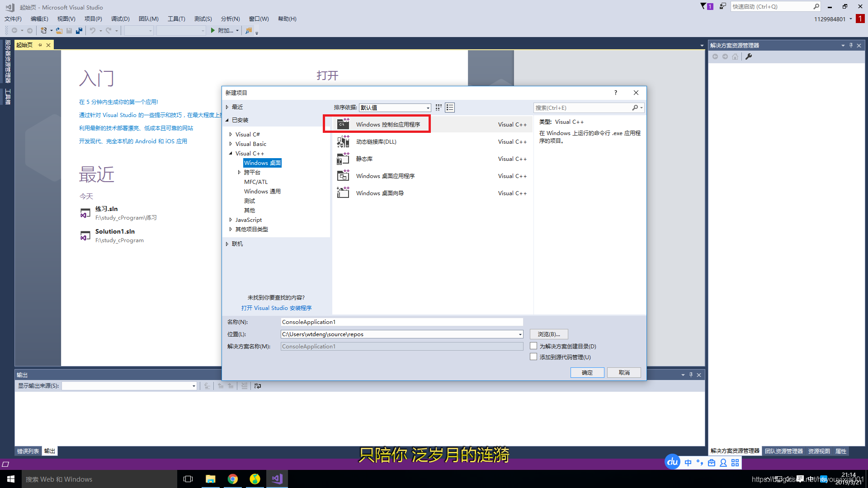The width and height of the screenshot is (868, 488).
Task: Expand the 最近 section in dialog
Action: 227,107
